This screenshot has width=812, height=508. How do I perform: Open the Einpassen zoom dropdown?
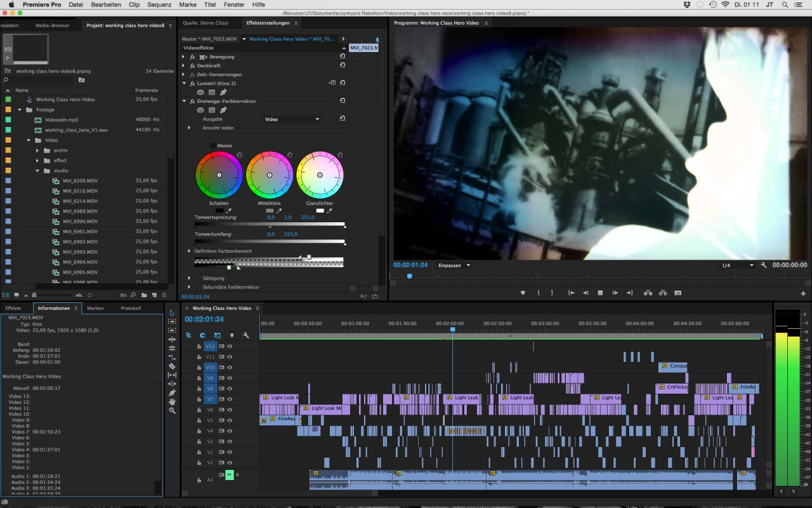pos(454,265)
